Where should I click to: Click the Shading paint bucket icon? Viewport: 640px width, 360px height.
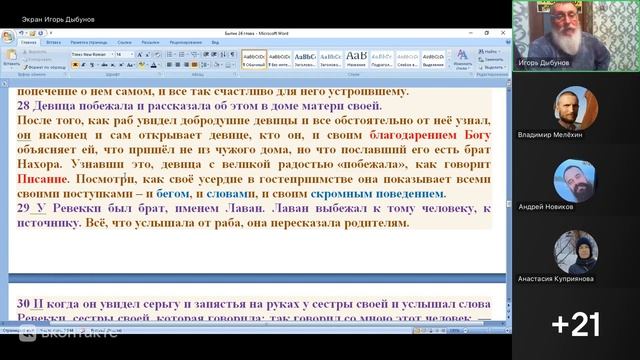point(216,65)
